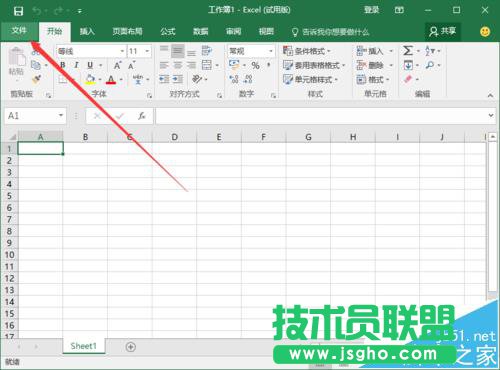The width and height of the screenshot is (500, 370).
Task: Open the 文件 (File) tab
Action: coord(19,31)
